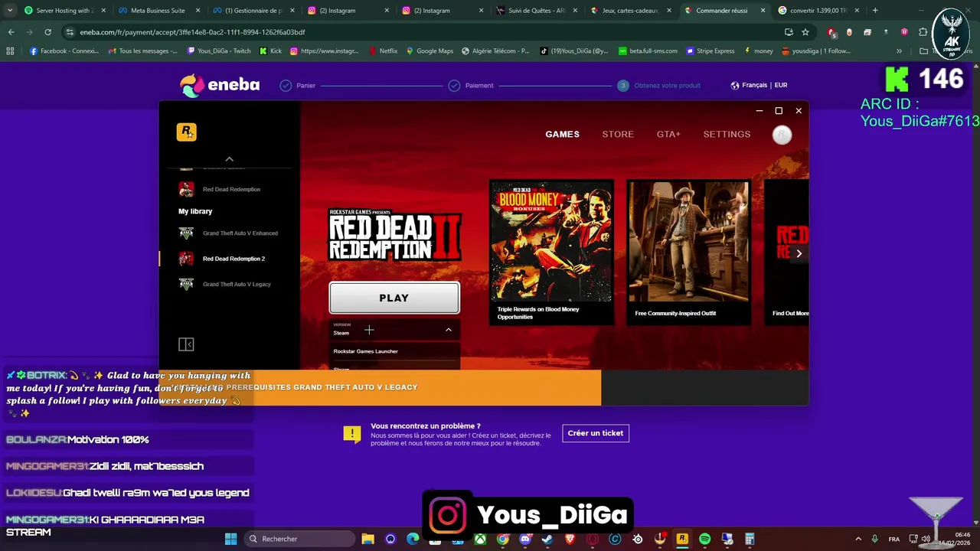Collapse the Version dropdown chevron
This screenshot has height=551, width=980.
click(x=449, y=330)
